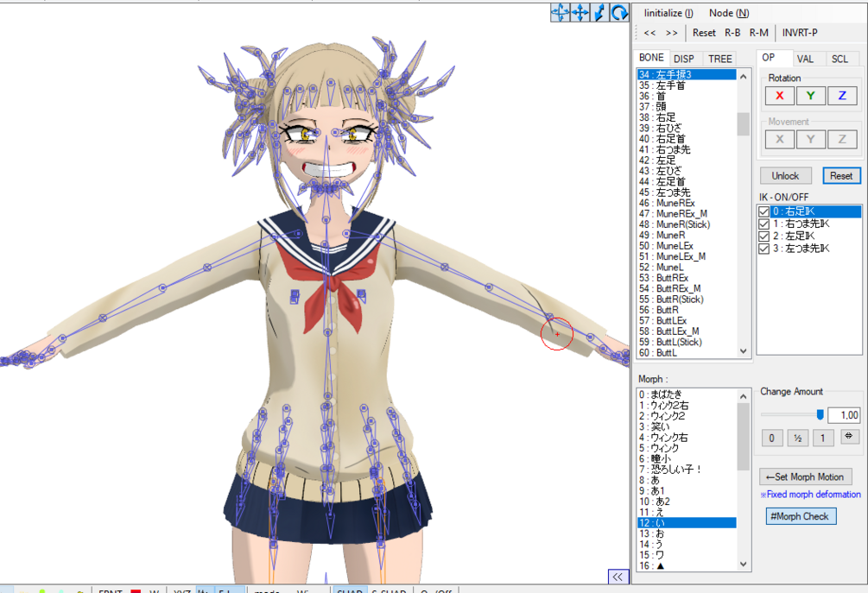Switch to the DISP tab
The image size is (868, 593).
[x=684, y=59]
